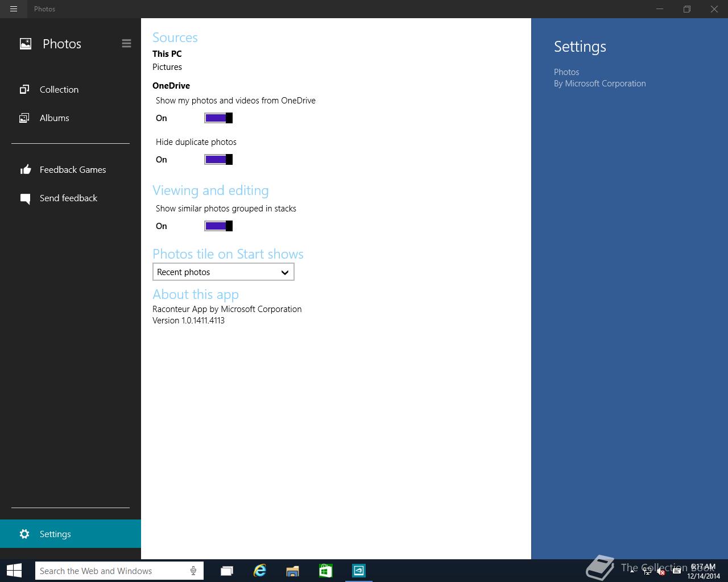This screenshot has height=582, width=728.
Task: Click Search the Web and Windows box
Action: (x=119, y=571)
